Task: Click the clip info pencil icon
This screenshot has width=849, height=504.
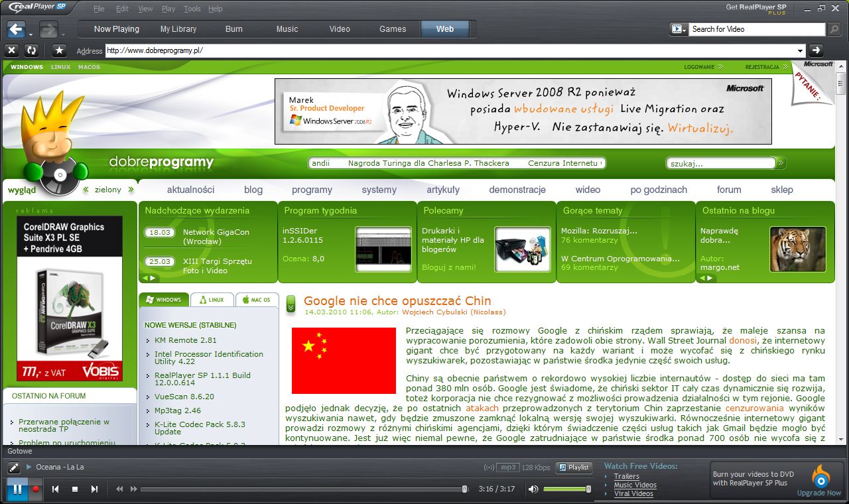Action: [14, 468]
